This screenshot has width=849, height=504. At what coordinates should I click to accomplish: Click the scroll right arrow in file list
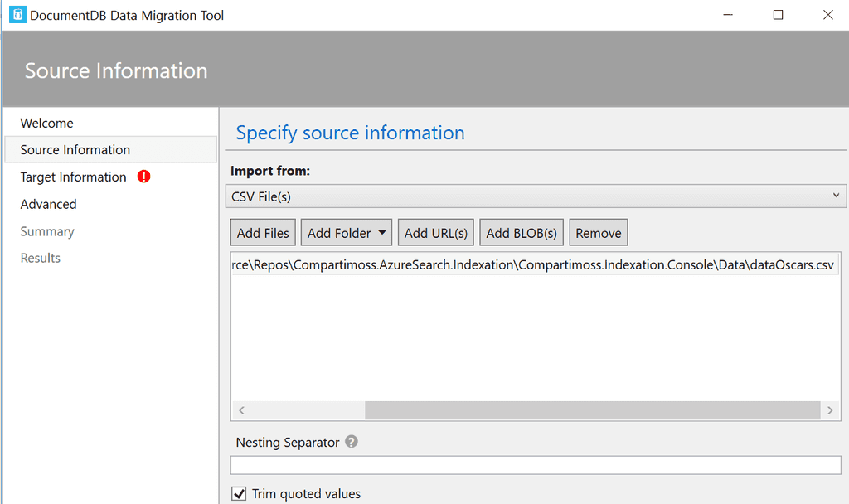[830, 410]
